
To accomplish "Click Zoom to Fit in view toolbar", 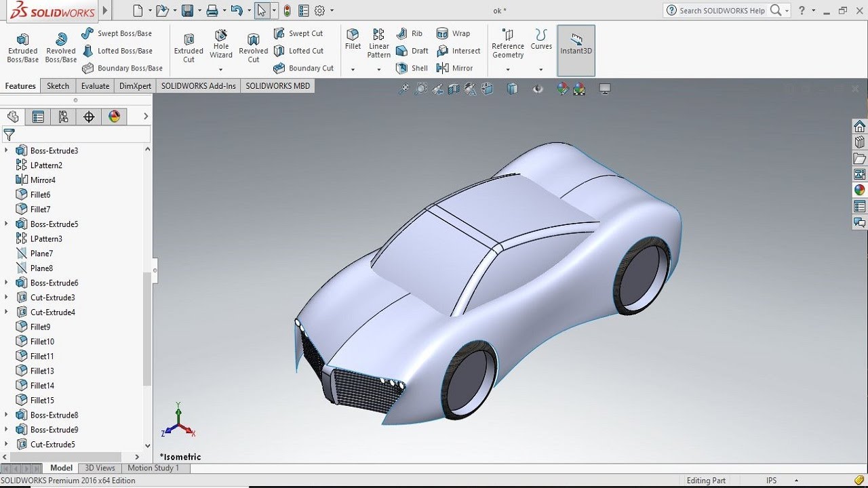I will pyautogui.click(x=404, y=89).
